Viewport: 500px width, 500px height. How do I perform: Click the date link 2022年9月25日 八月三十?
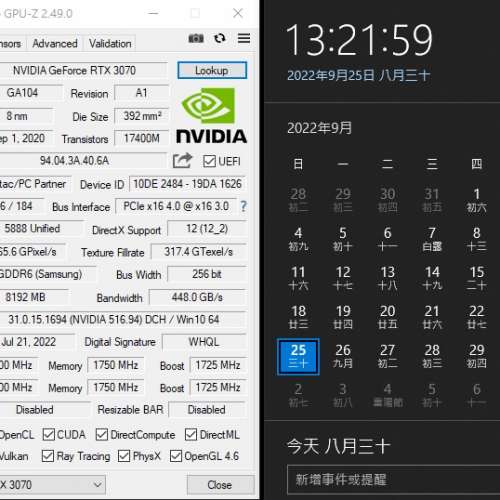(359, 75)
